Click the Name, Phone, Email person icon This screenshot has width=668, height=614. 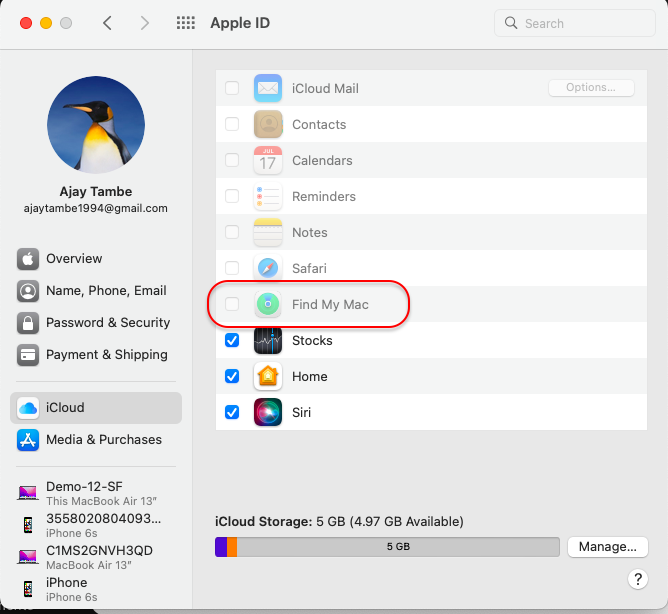[28, 291]
